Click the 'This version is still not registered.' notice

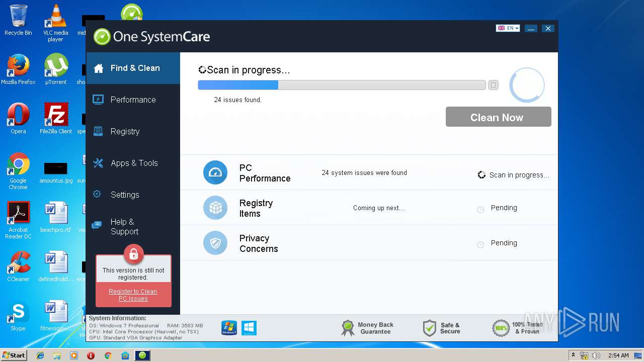133,274
